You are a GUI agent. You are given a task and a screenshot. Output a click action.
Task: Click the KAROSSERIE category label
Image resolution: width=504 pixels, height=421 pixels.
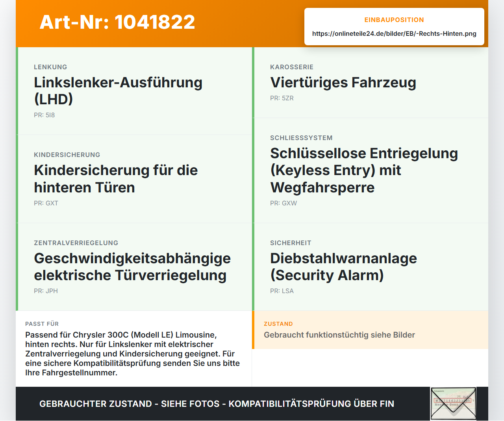point(292,67)
